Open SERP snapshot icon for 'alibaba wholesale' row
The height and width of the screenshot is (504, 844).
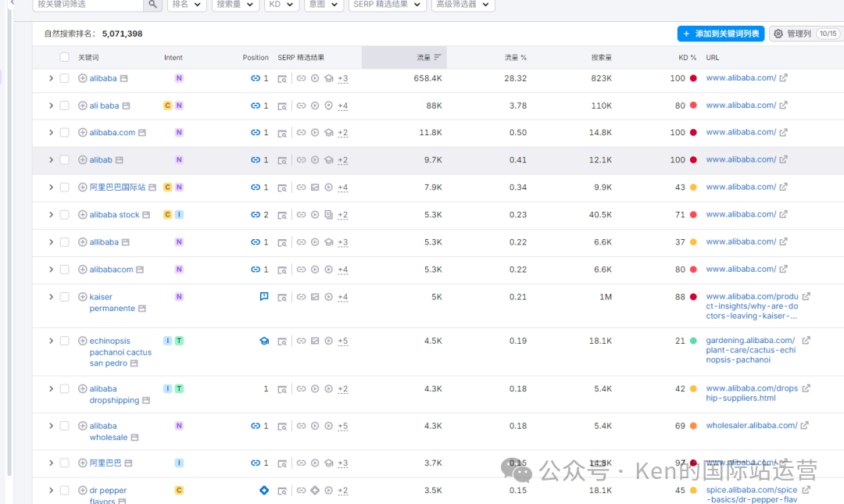(x=282, y=426)
